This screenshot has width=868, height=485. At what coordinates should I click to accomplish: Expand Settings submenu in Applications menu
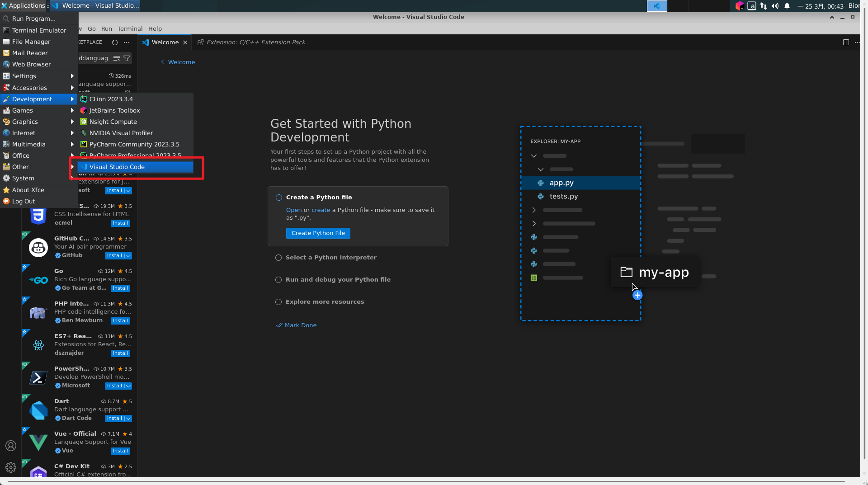39,76
